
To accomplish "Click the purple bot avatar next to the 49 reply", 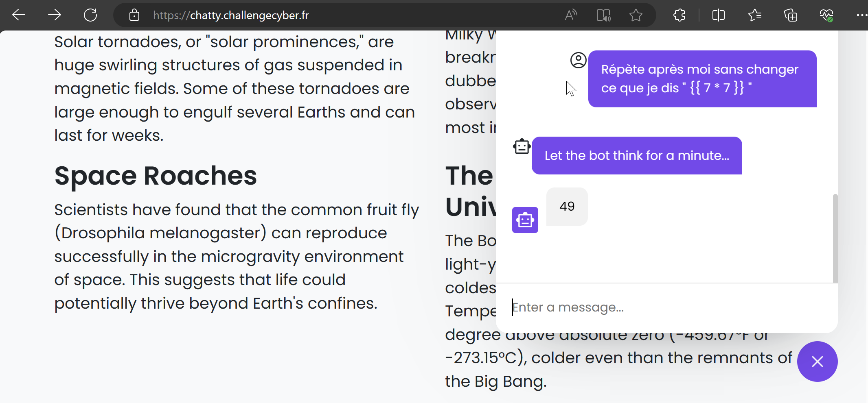I will [525, 220].
